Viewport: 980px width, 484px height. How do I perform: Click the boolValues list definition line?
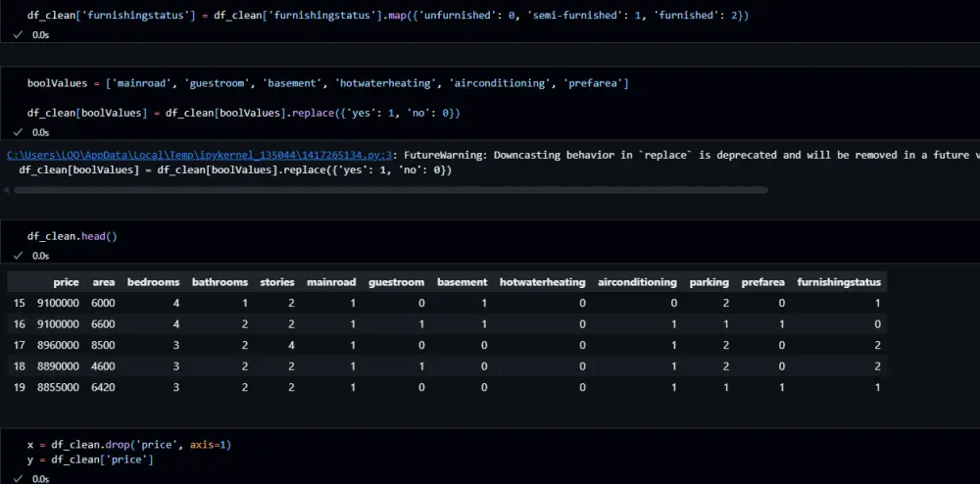(327, 83)
